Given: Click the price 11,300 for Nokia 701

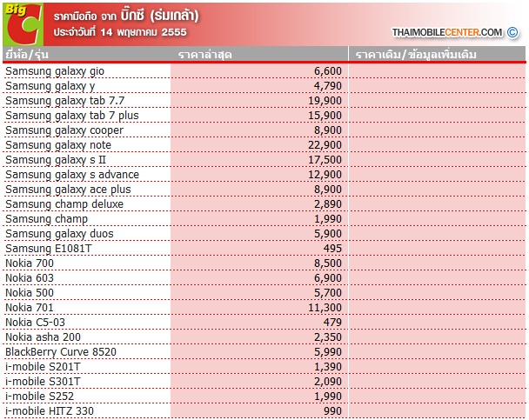Looking at the screenshot, I should [x=325, y=308].
